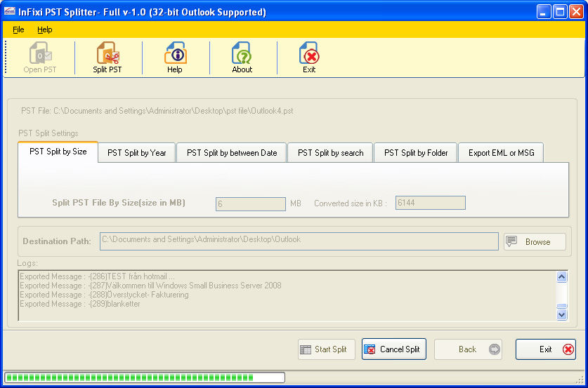Close the InFixi PST Splitter window

(576, 12)
